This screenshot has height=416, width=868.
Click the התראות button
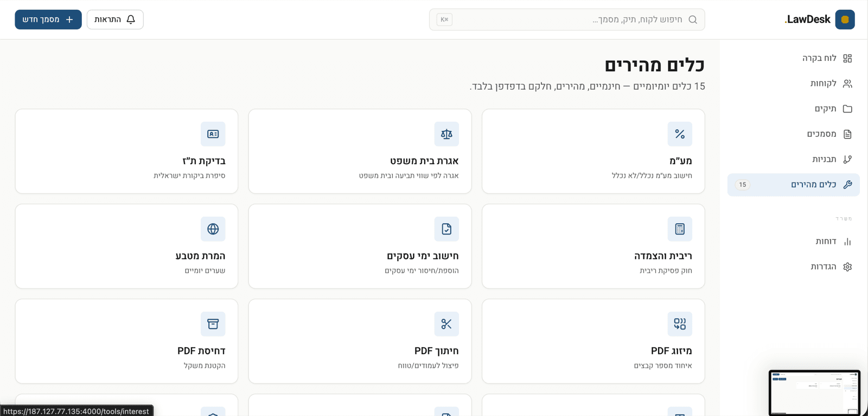[x=115, y=20]
